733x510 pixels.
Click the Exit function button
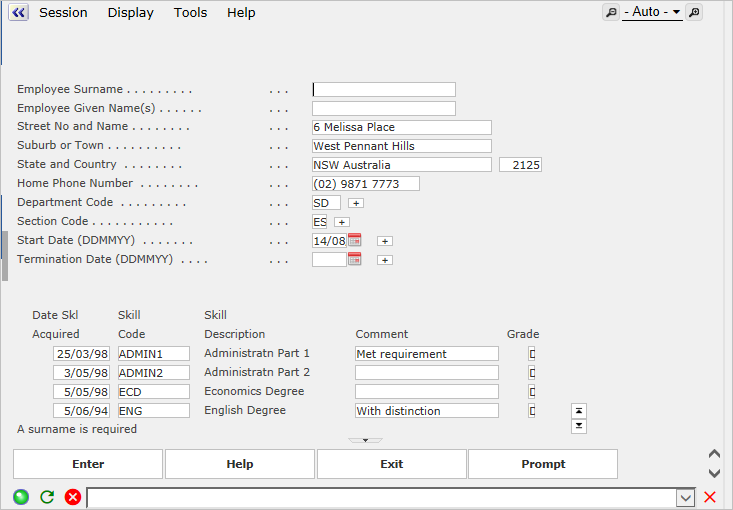coord(391,464)
